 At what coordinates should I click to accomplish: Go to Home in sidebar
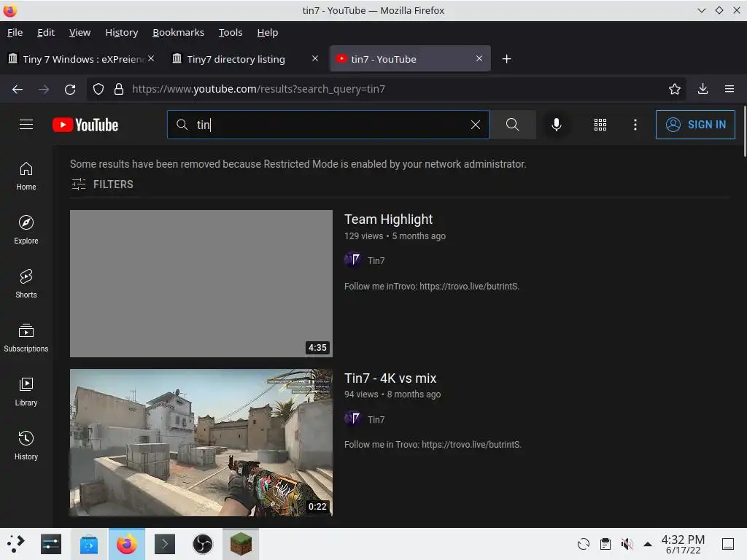26,176
